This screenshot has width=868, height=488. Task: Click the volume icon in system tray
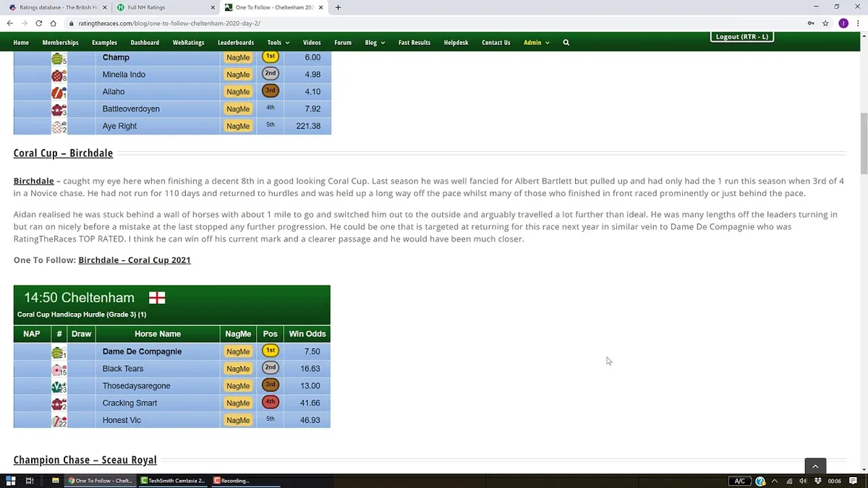click(x=803, y=481)
